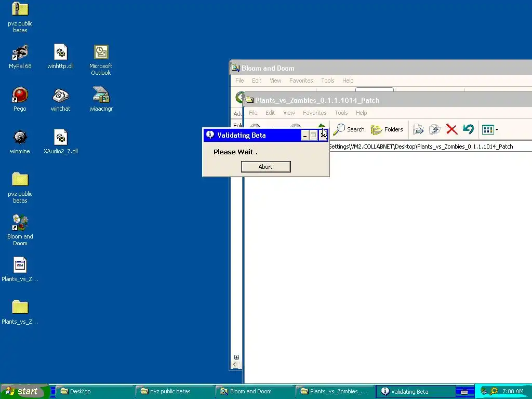Open Edit menu in Patch window

pyautogui.click(x=270, y=113)
